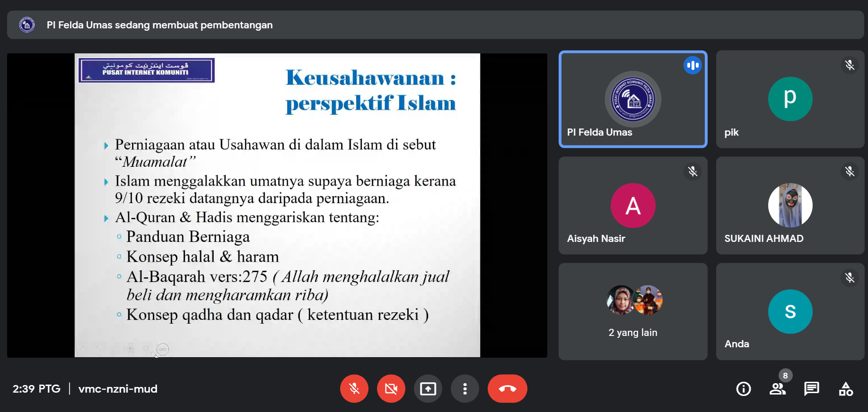Select the PI Felda Umas participant tile
Screen dimensions: 868x412
(632, 99)
